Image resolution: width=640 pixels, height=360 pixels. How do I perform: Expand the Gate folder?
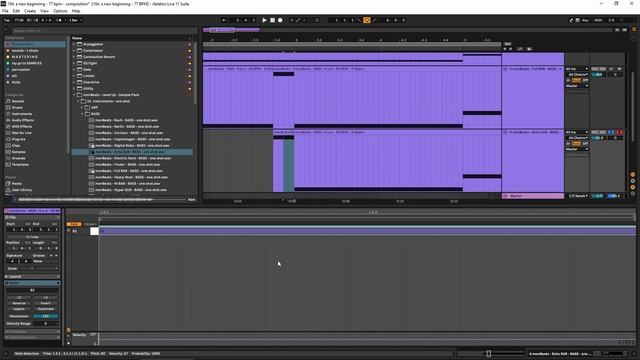[x=74, y=69]
